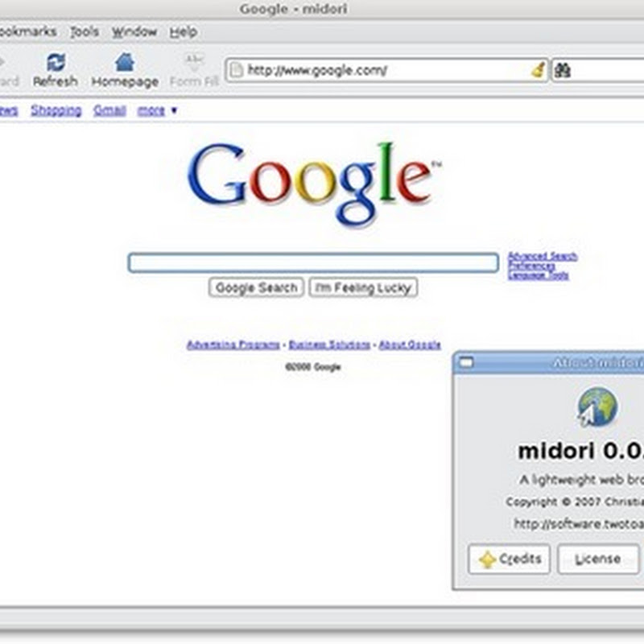Click the binoculars search icon
The width and height of the screenshot is (644, 644).
click(562, 70)
